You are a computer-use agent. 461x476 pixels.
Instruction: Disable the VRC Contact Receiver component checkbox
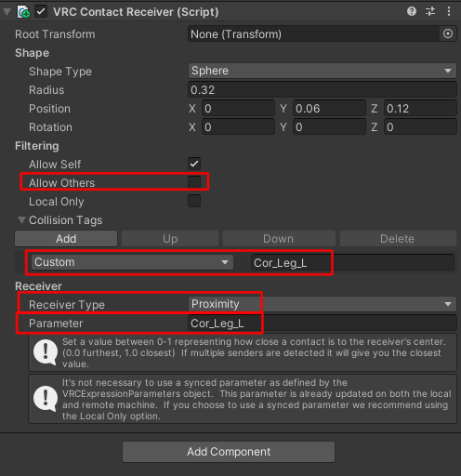tap(41, 12)
